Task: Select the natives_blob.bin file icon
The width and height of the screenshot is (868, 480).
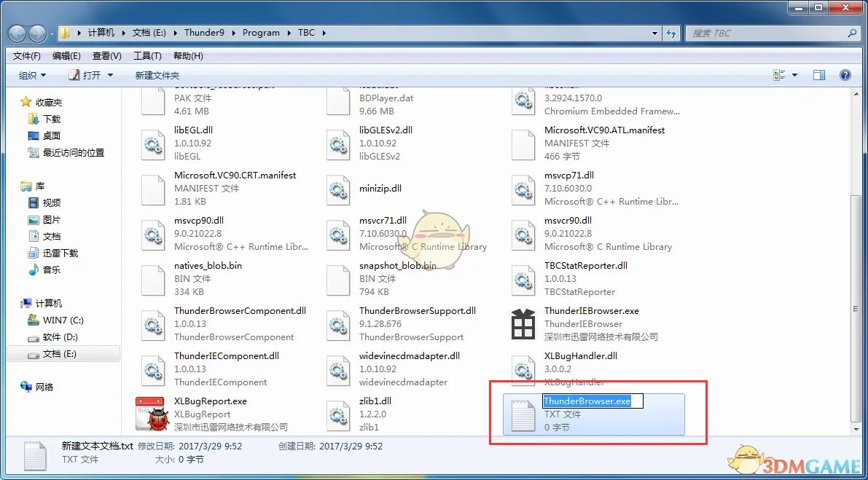Action: click(153, 278)
